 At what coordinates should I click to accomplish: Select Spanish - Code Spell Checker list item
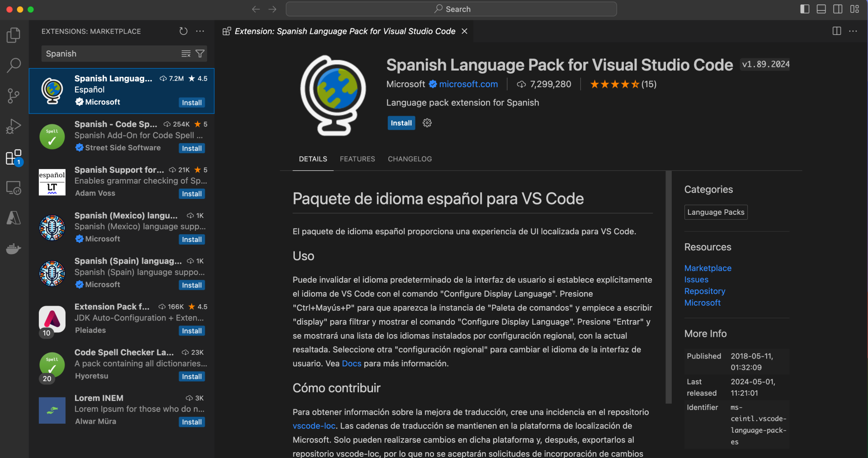(x=122, y=136)
